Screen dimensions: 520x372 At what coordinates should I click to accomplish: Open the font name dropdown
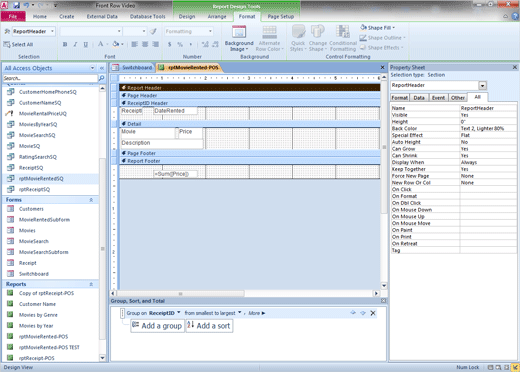(119, 31)
